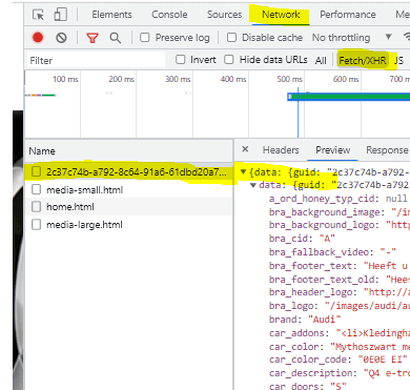Click the car_doors: "5" property
The image size is (410, 390).
point(308,386)
